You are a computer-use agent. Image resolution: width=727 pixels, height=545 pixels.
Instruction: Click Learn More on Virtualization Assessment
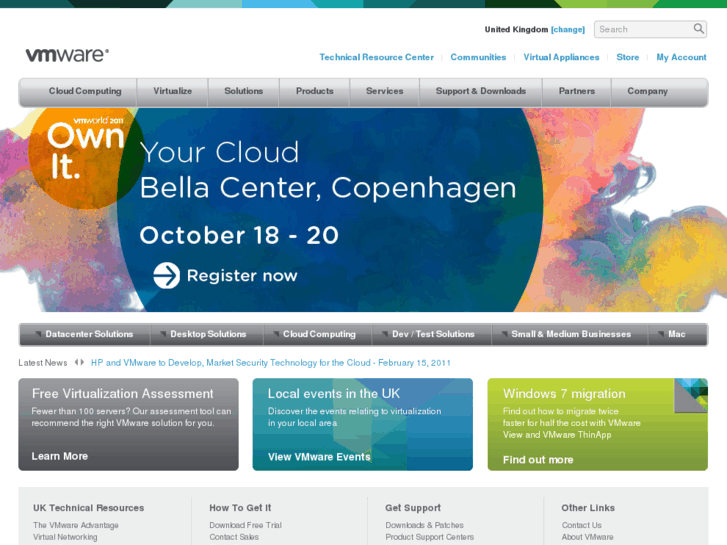pos(59,456)
